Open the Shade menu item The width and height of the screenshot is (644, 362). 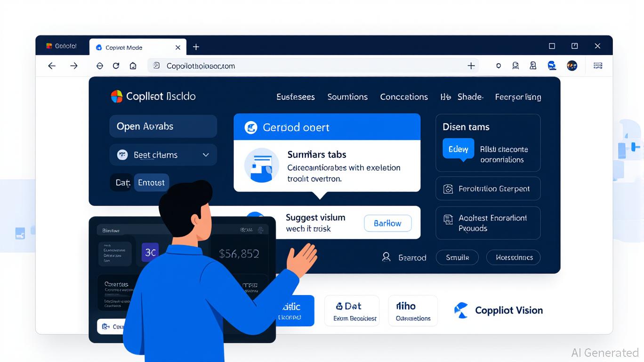(x=470, y=97)
